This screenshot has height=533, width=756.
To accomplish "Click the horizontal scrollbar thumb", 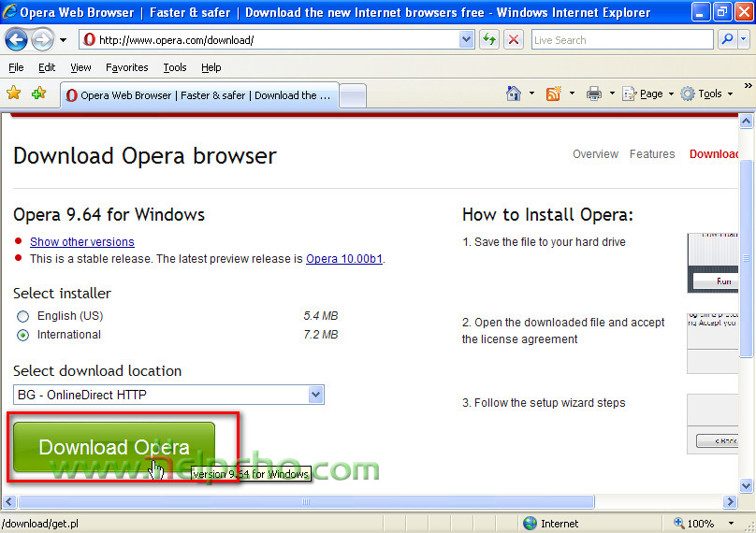I will click(306, 502).
